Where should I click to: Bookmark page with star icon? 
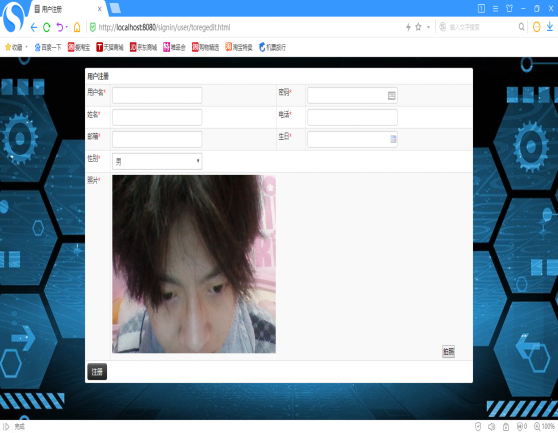(x=418, y=27)
